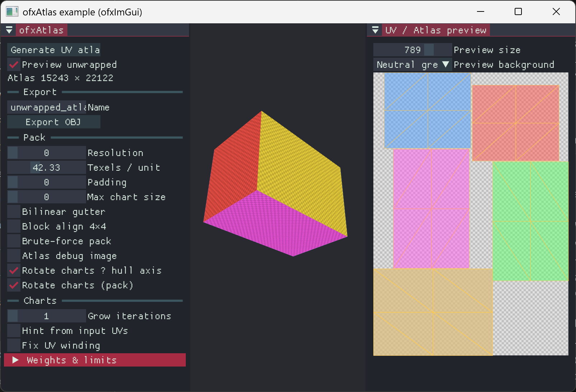This screenshot has height=392, width=576.
Task: Click the blue chart in atlas preview
Action: tap(428, 110)
